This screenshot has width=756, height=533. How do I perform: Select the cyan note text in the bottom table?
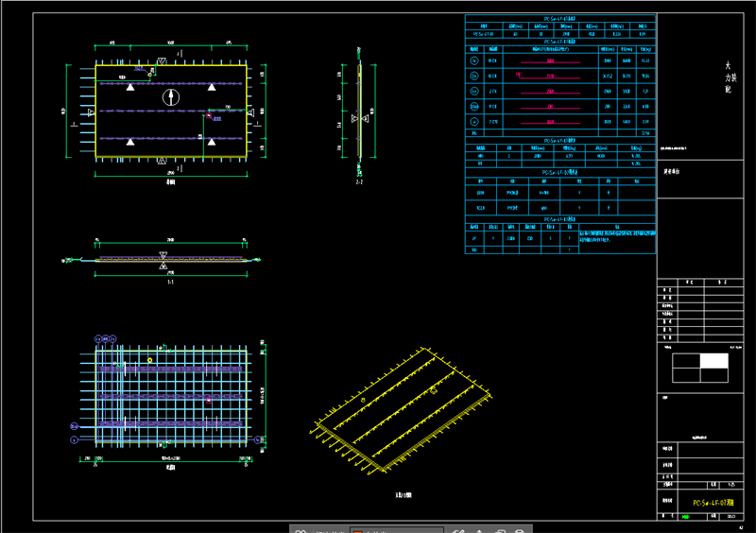pyautogui.click(x=617, y=236)
